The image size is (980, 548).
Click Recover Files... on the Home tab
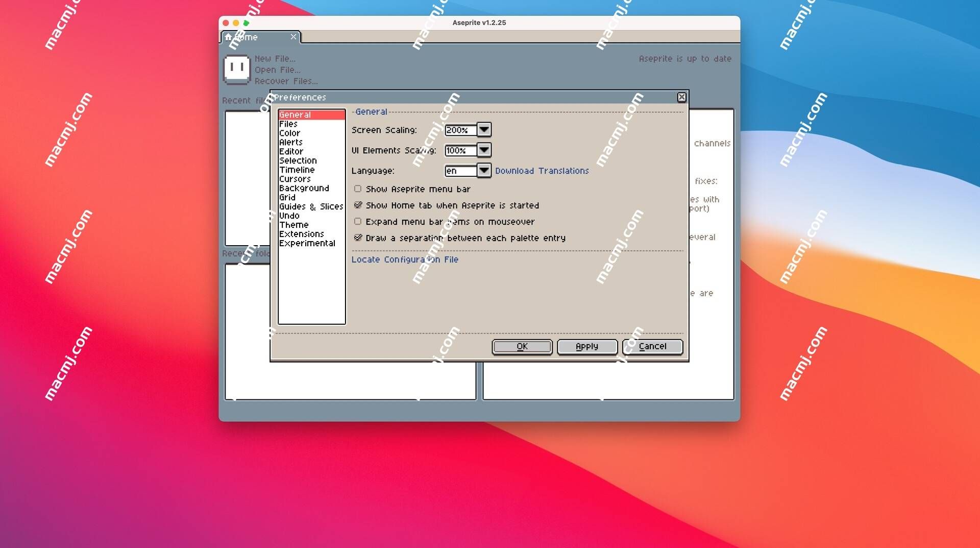click(x=286, y=81)
